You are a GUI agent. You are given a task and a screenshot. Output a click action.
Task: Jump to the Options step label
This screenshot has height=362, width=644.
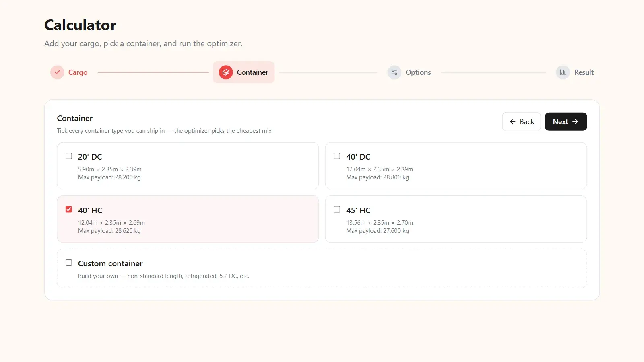click(x=418, y=72)
